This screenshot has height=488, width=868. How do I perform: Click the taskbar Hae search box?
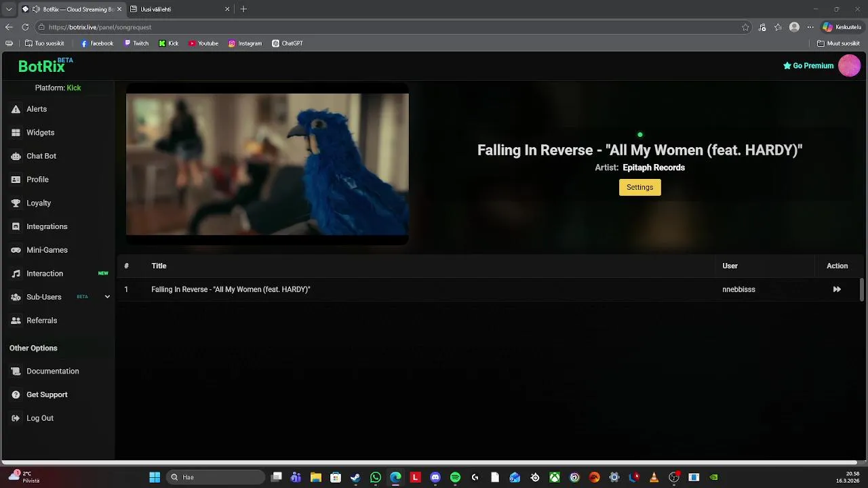pyautogui.click(x=216, y=477)
